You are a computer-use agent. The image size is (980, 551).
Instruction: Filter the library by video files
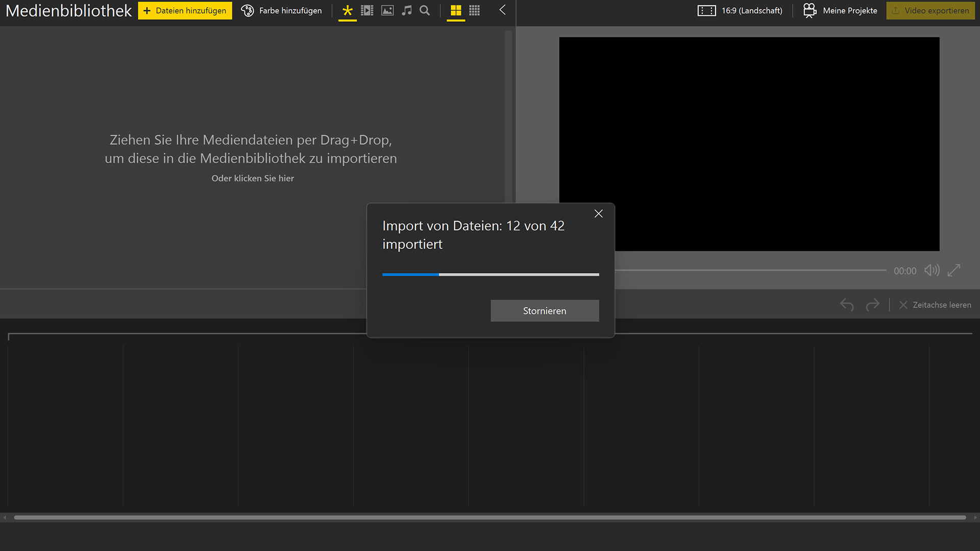[367, 11]
